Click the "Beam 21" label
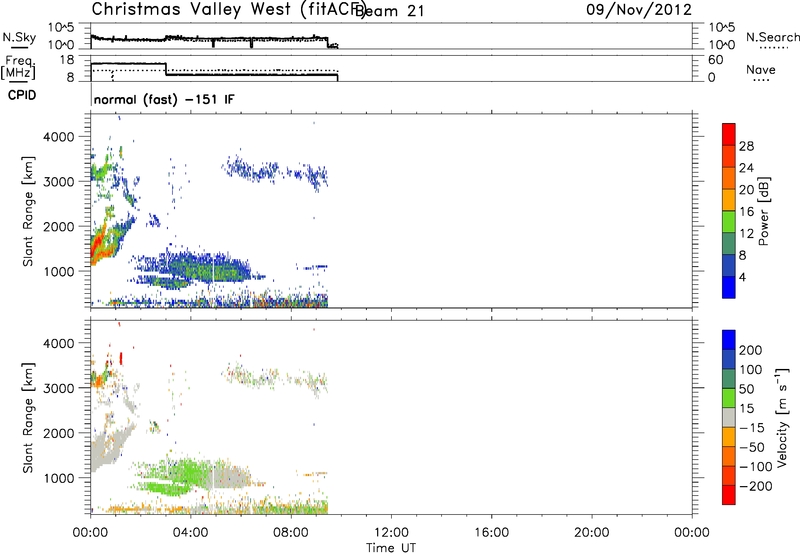Screen dimensions: 800x554 click(389, 11)
